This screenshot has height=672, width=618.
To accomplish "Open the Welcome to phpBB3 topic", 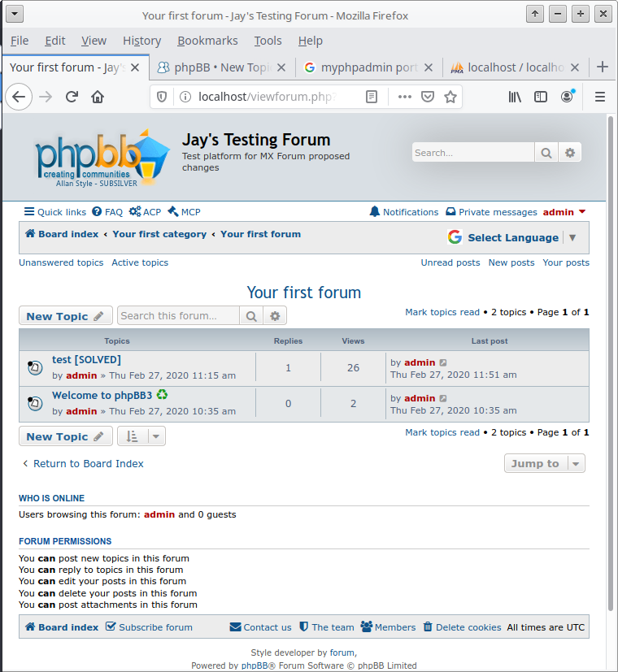I will coord(102,395).
